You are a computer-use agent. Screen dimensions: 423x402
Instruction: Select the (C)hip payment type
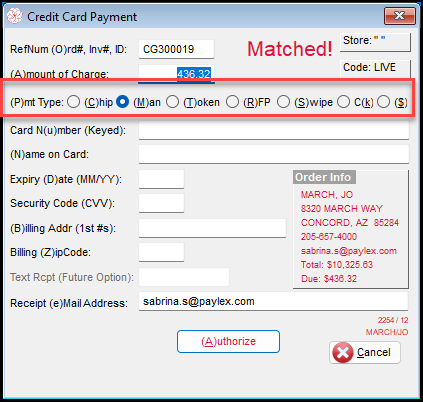[x=73, y=102]
